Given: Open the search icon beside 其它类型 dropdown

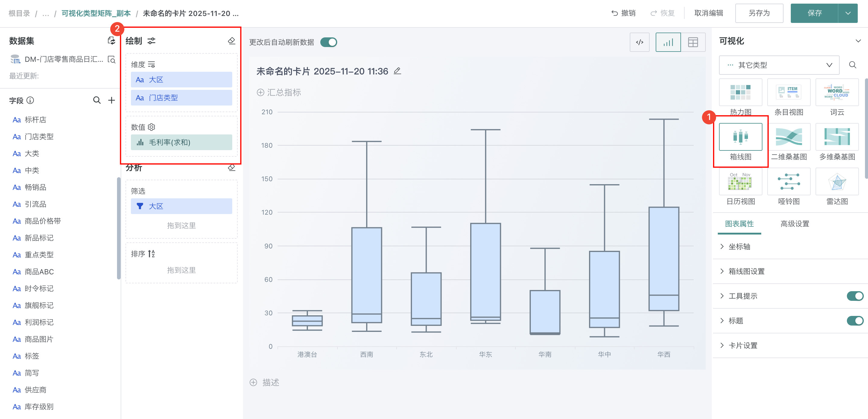Looking at the screenshot, I should tap(853, 65).
